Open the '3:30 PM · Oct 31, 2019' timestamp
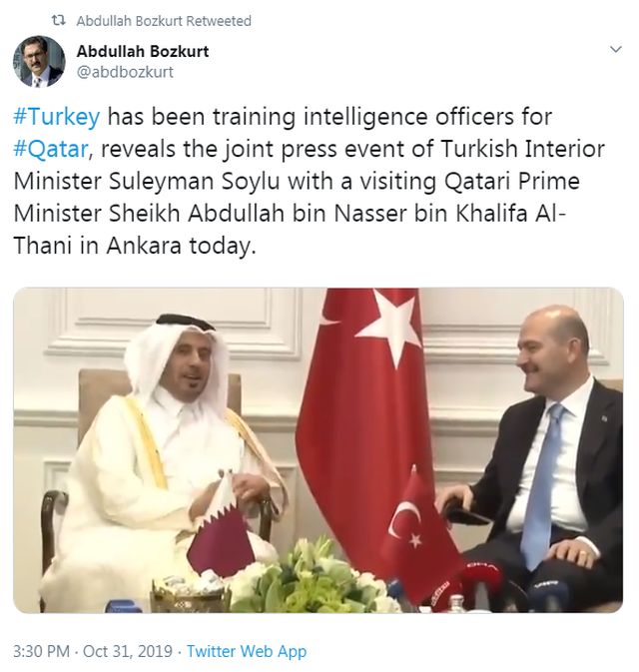639x672 pixels. [x=93, y=651]
